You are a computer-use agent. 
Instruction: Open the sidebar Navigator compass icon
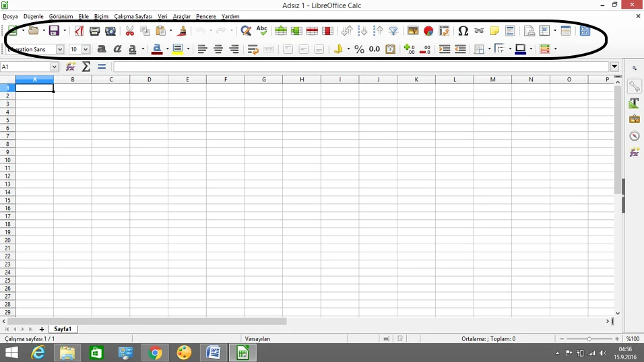click(634, 136)
